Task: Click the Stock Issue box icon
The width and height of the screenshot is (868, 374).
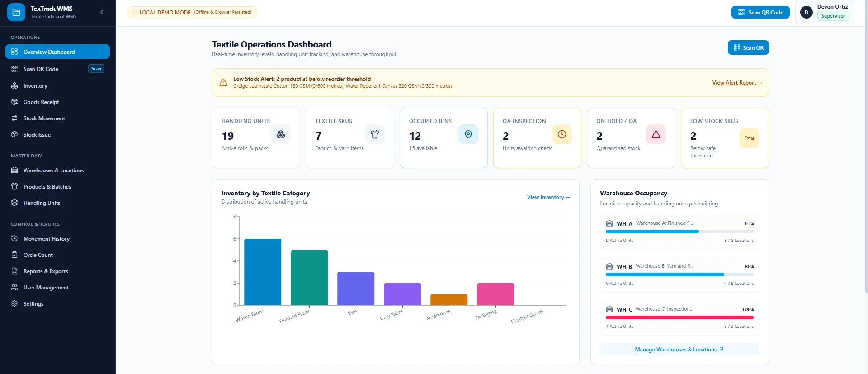Action: tap(14, 134)
